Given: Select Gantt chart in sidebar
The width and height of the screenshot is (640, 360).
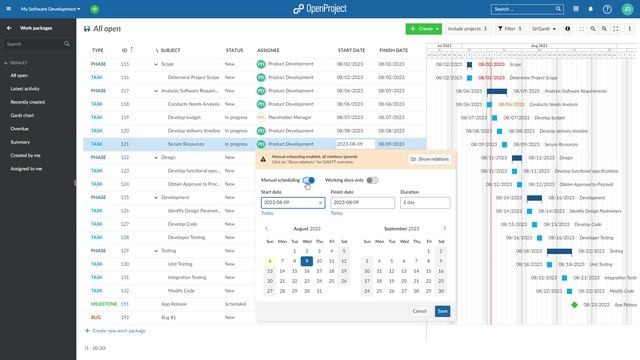Looking at the screenshot, I should pyautogui.click(x=22, y=116).
